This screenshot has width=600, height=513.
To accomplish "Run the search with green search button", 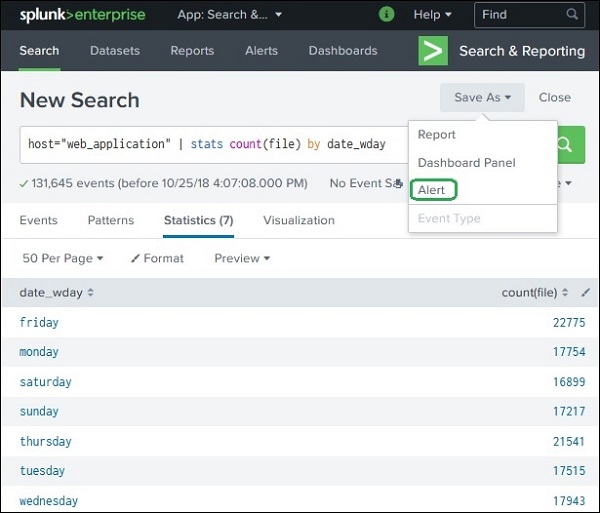I will 566,144.
